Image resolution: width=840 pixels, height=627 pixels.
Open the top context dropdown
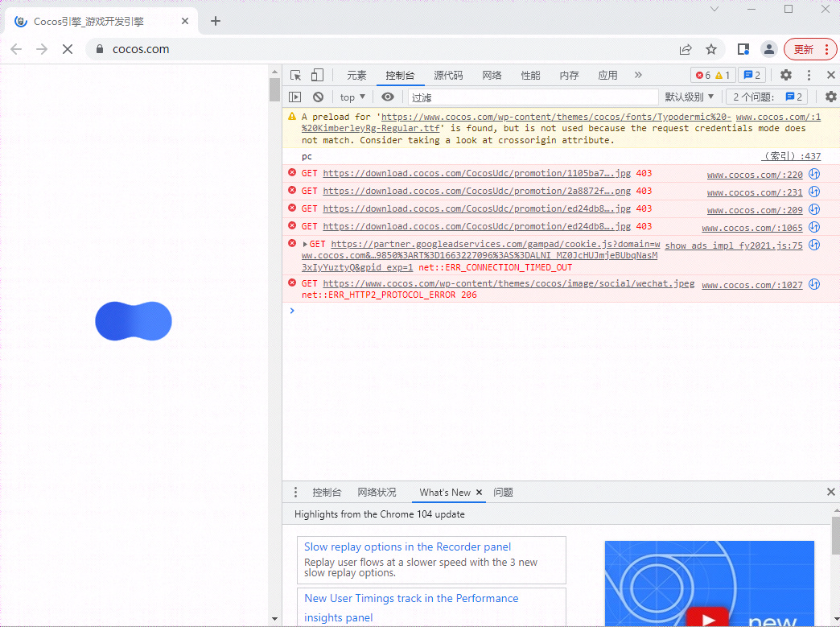(352, 97)
